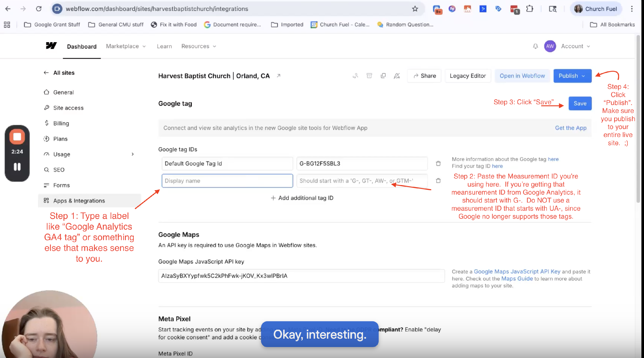Open the notifications bell
644x358 pixels.
click(x=535, y=46)
